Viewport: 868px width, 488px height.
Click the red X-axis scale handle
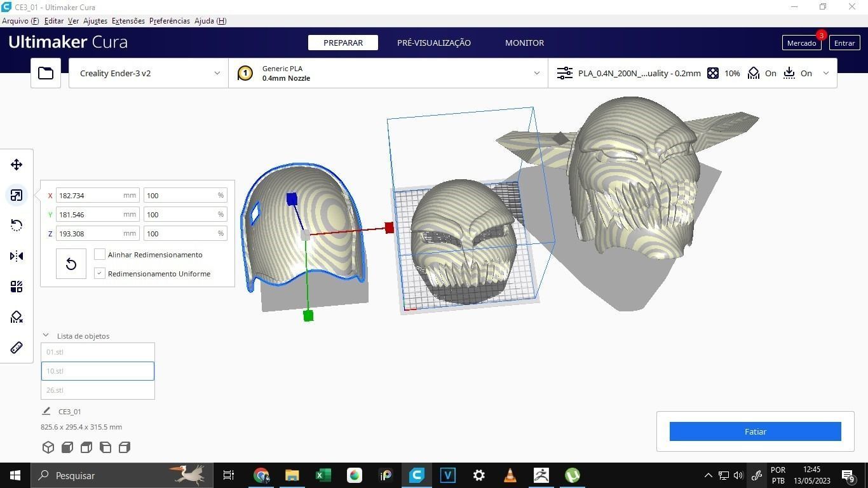pyautogui.click(x=390, y=227)
